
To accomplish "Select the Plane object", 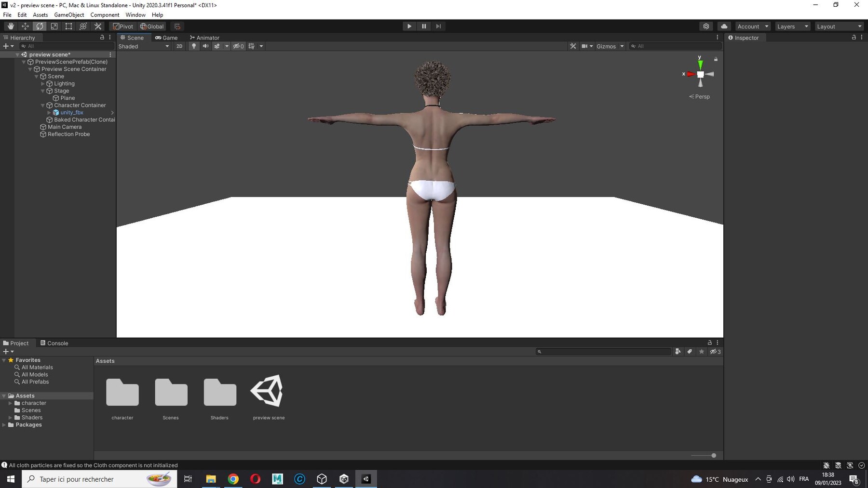I will [x=68, y=98].
